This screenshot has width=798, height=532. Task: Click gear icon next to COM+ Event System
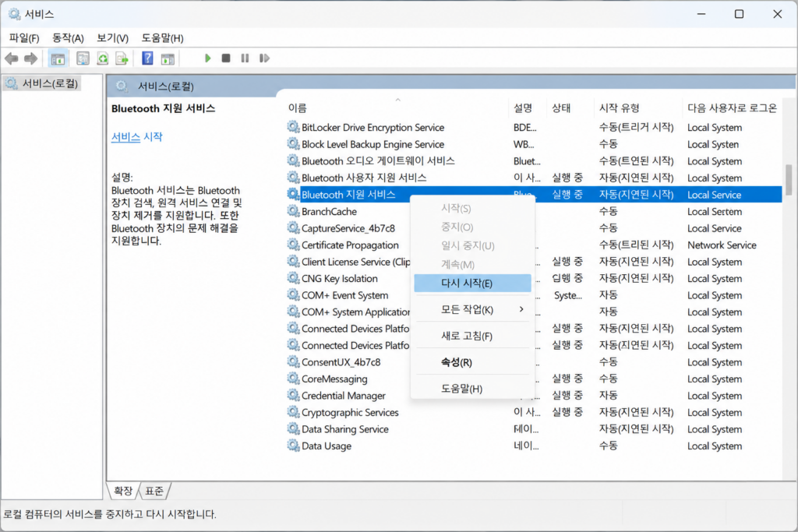(x=293, y=294)
